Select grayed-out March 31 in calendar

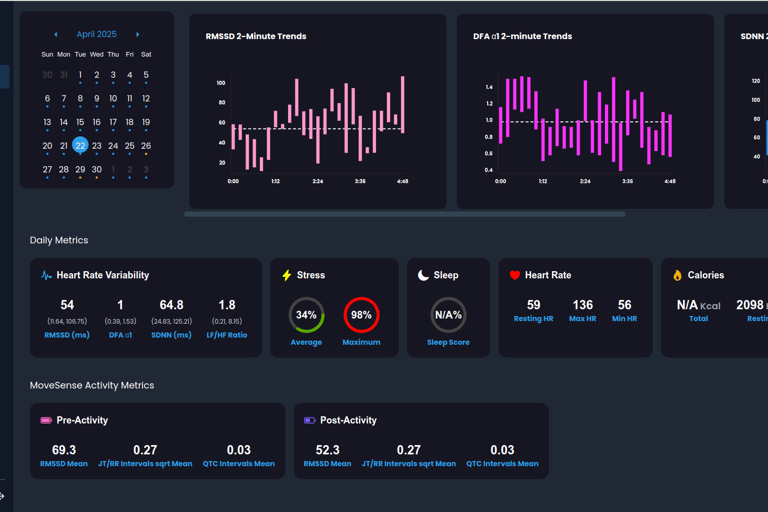point(64,75)
